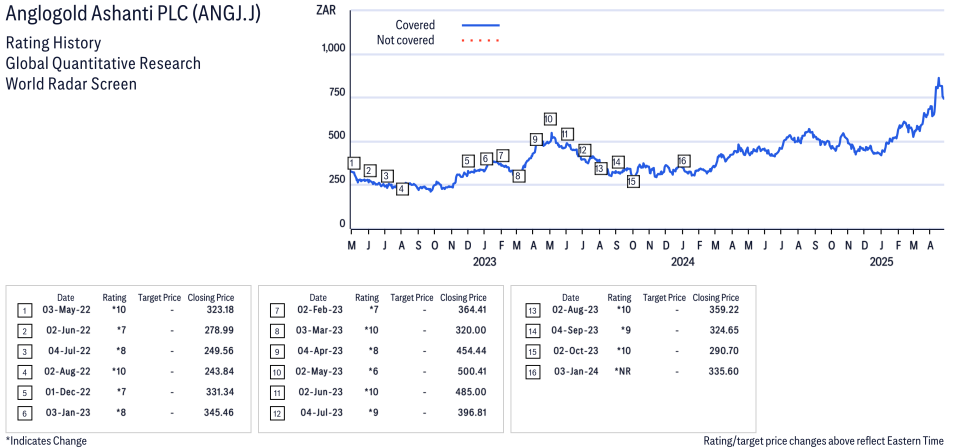Click the Covered legend label
Image resolution: width=955 pixels, height=448 pixels.
(x=415, y=25)
